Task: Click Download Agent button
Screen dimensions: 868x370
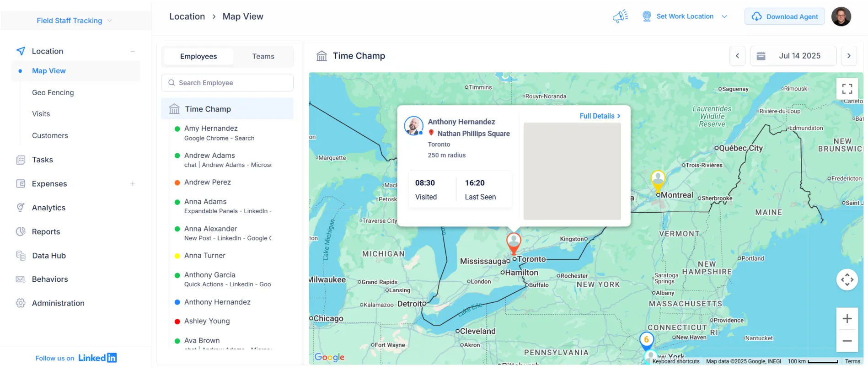Action: pos(784,16)
